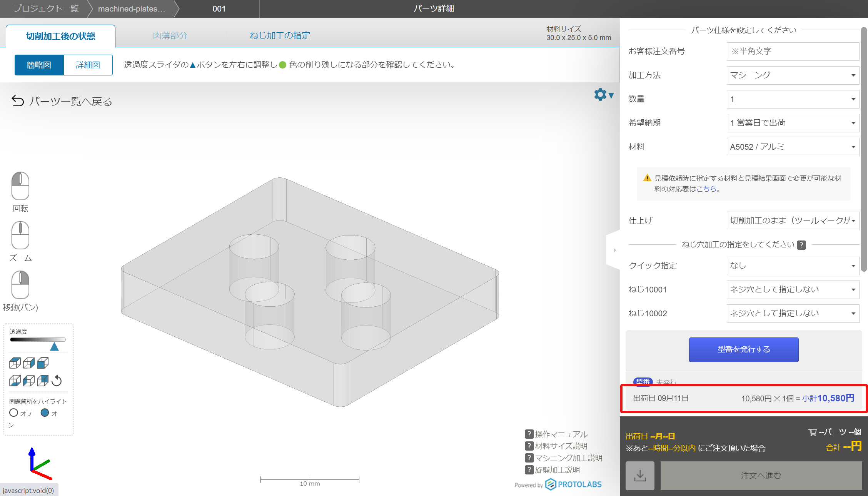Screen dimensions: 868x496
Task: Select the left side view cube icon
Action: pyautogui.click(x=29, y=381)
